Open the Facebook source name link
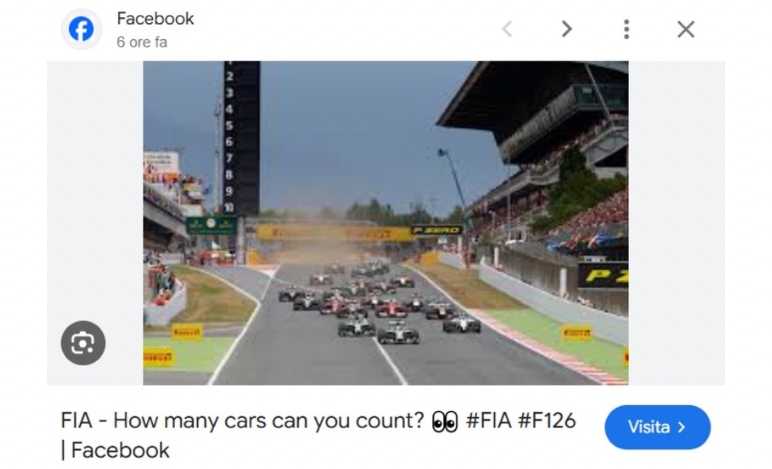 [155, 19]
